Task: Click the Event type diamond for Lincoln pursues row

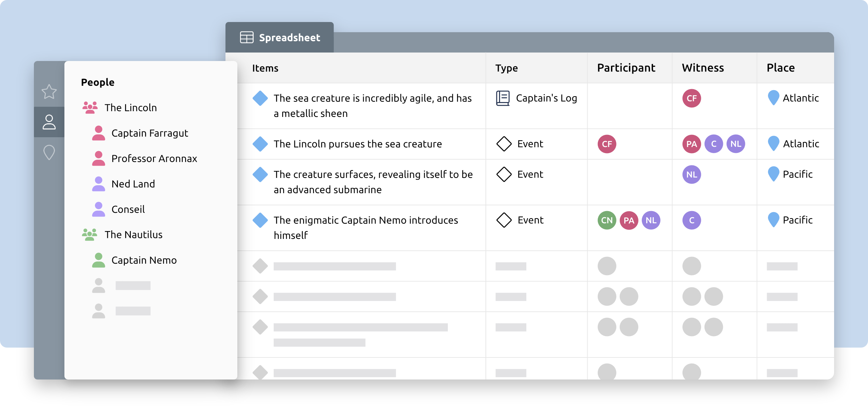Action: 504,144
